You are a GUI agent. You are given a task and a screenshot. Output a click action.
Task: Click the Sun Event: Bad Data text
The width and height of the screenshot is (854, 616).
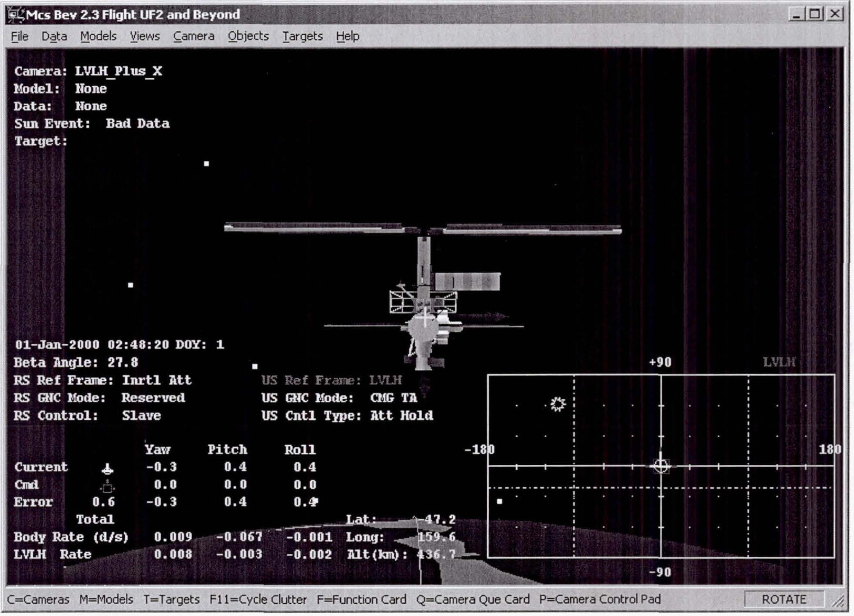click(92, 124)
